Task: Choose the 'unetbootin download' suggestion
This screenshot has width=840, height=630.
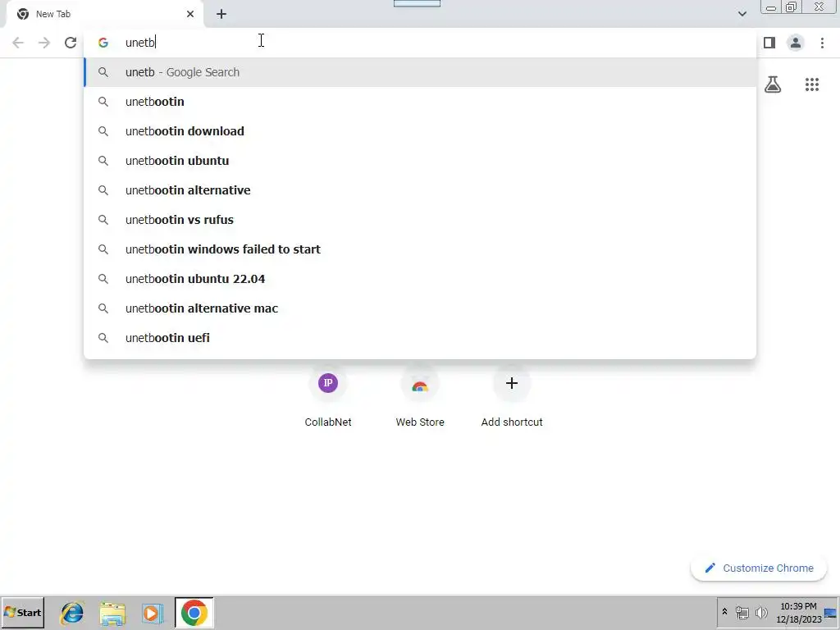Action: [421, 131]
